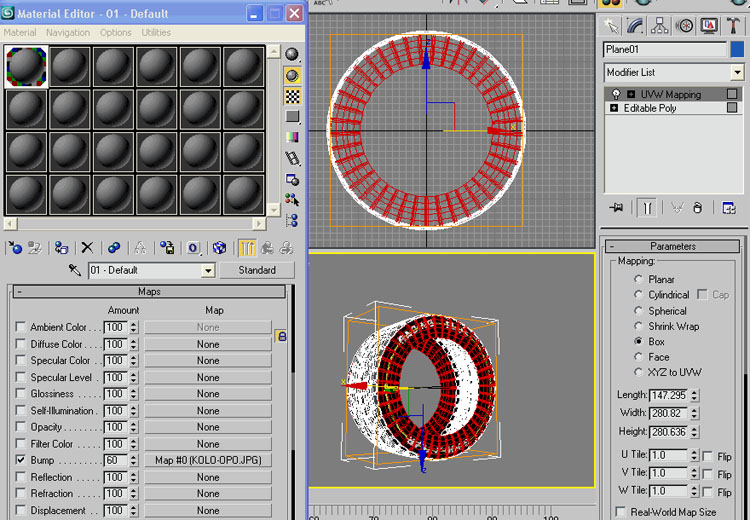This screenshot has height=520, width=750.
Task: Click Reset Map/Mtl to Default (X) icon
Action: (87, 248)
